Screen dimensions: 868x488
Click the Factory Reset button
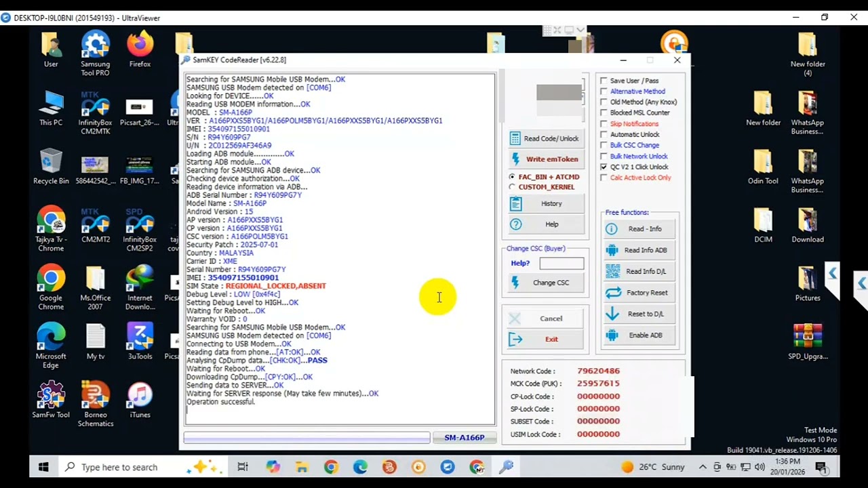tap(639, 293)
